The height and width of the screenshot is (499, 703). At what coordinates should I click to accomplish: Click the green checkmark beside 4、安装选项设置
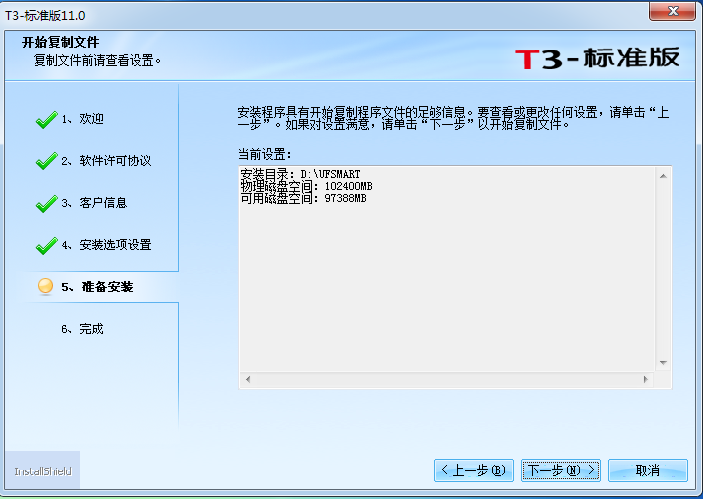(x=47, y=246)
